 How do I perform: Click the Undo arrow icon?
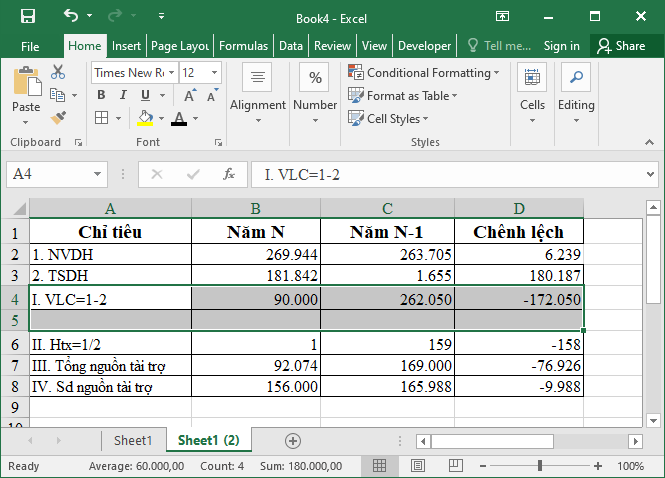(70, 16)
